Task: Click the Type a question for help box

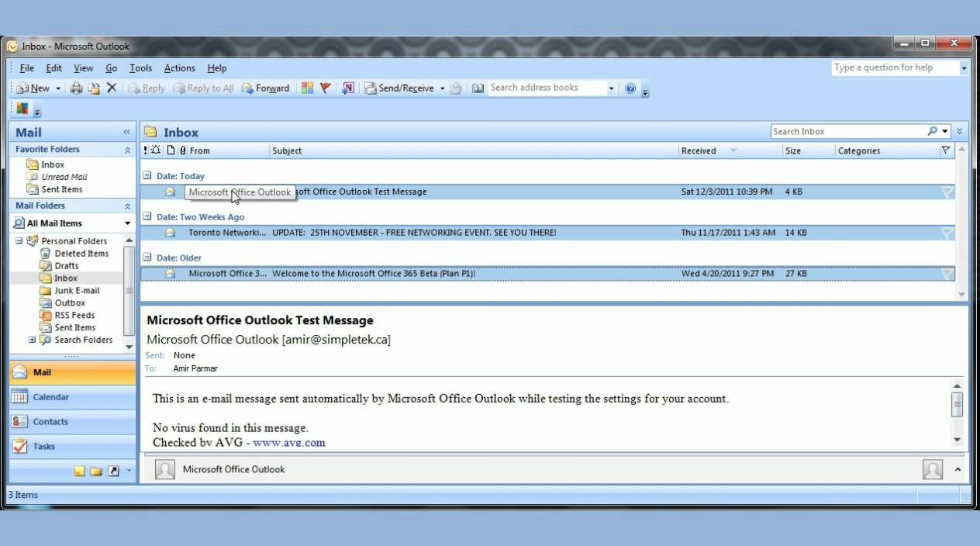Action: (895, 67)
